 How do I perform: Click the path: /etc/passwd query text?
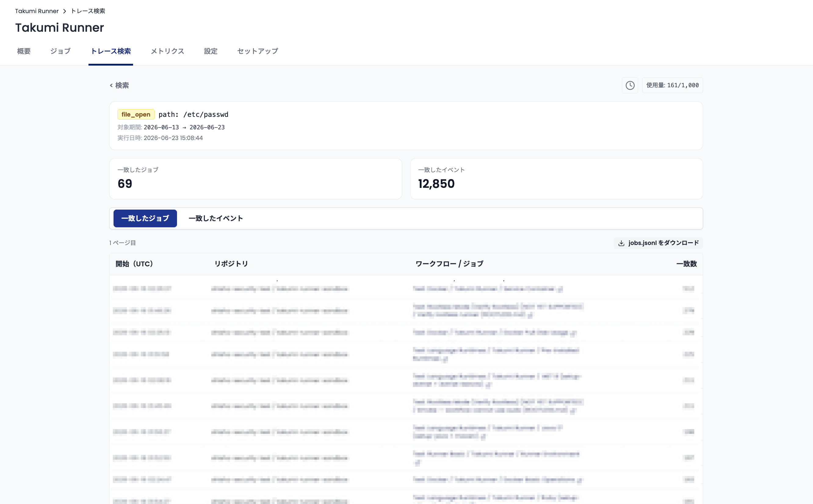pyautogui.click(x=193, y=114)
